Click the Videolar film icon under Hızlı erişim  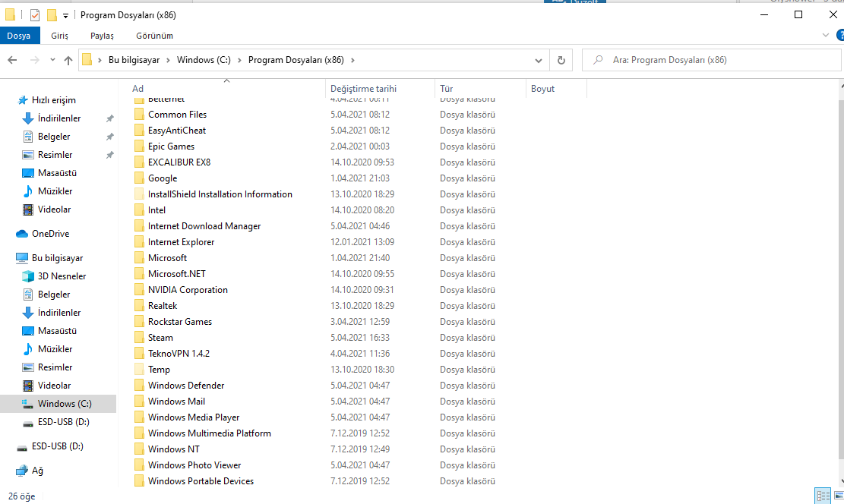[27, 209]
